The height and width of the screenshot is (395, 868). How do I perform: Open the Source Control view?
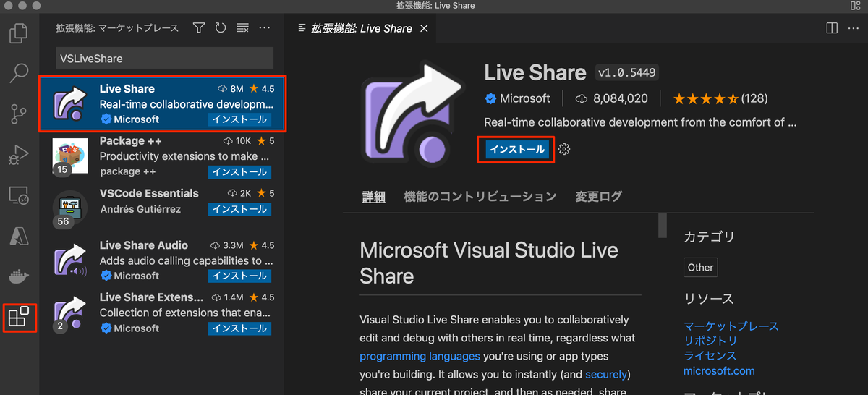click(x=20, y=114)
